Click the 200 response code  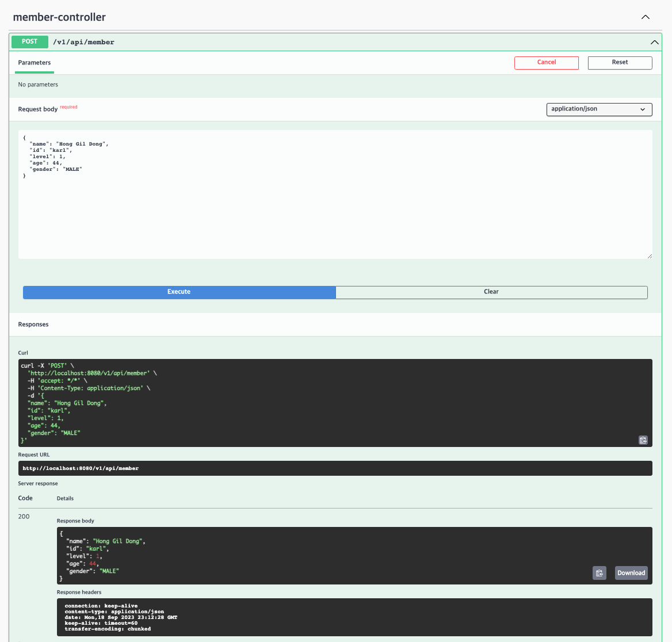pos(24,516)
